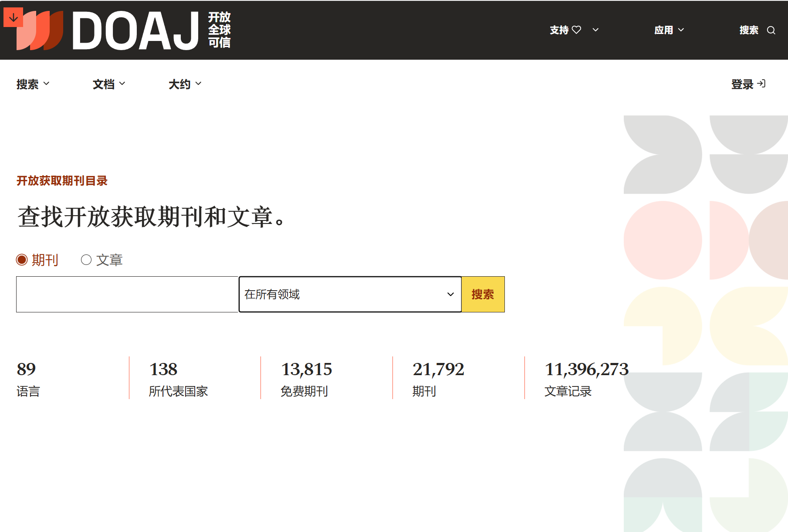Click the heart icon next to 支持
This screenshot has height=532, width=788.
tap(576, 30)
